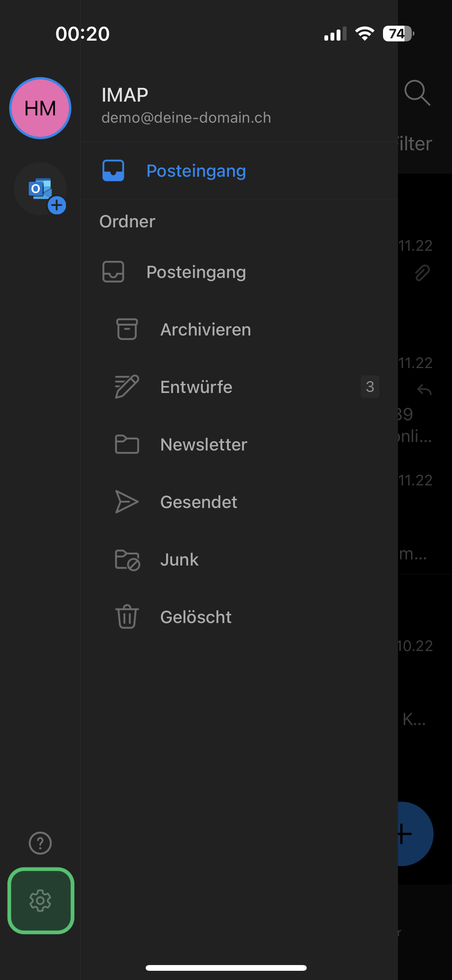452x980 pixels.
Task: Click the Archivieren box icon
Action: pyautogui.click(x=127, y=329)
